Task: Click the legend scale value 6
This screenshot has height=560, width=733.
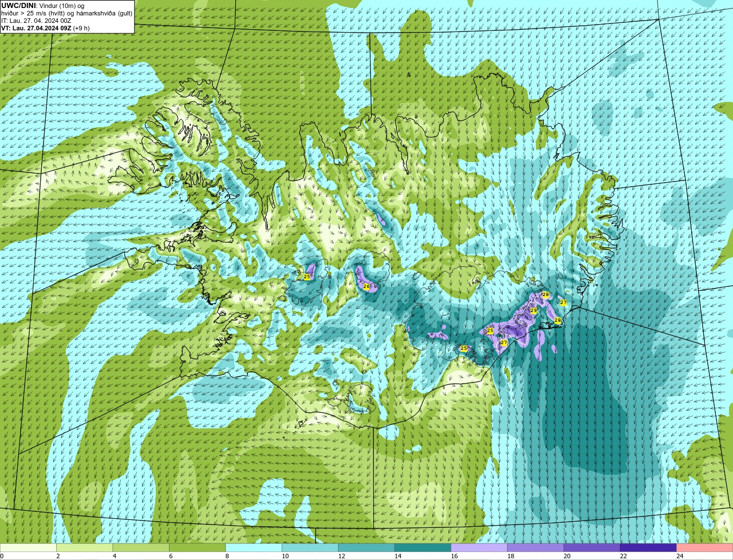Action: 170,556
